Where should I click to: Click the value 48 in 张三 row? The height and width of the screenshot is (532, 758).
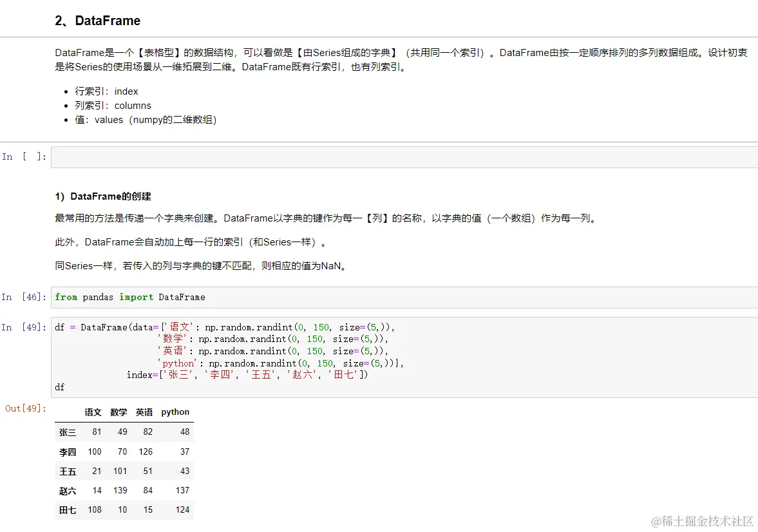(x=185, y=432)
